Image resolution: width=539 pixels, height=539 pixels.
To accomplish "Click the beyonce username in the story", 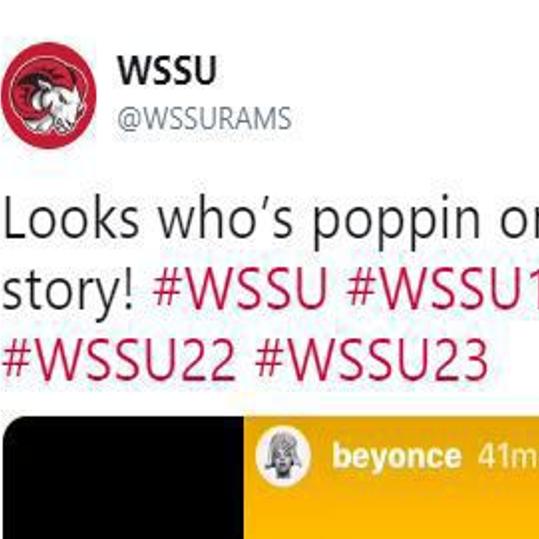I will [x=397, y=456].
